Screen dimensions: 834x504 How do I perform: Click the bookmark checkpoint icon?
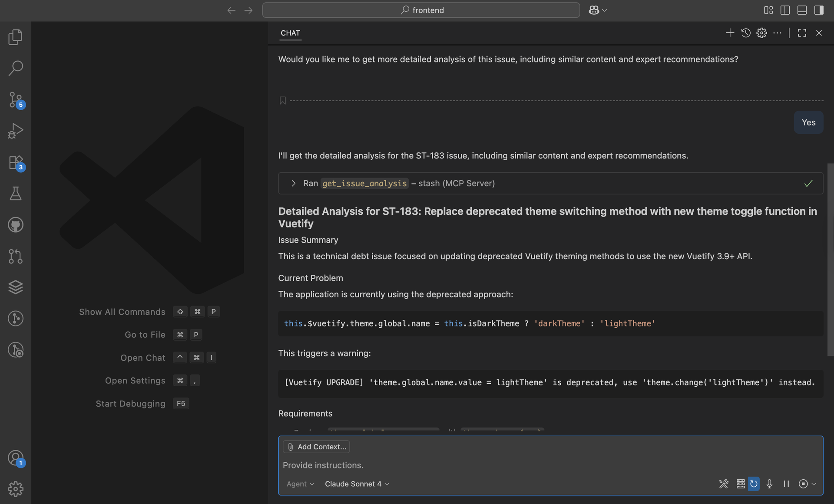282,101
